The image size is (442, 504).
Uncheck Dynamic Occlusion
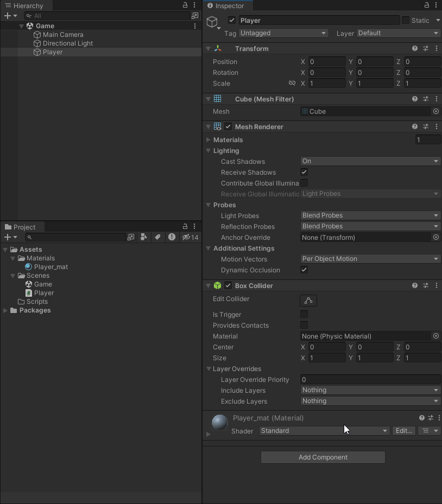point(304,270)
